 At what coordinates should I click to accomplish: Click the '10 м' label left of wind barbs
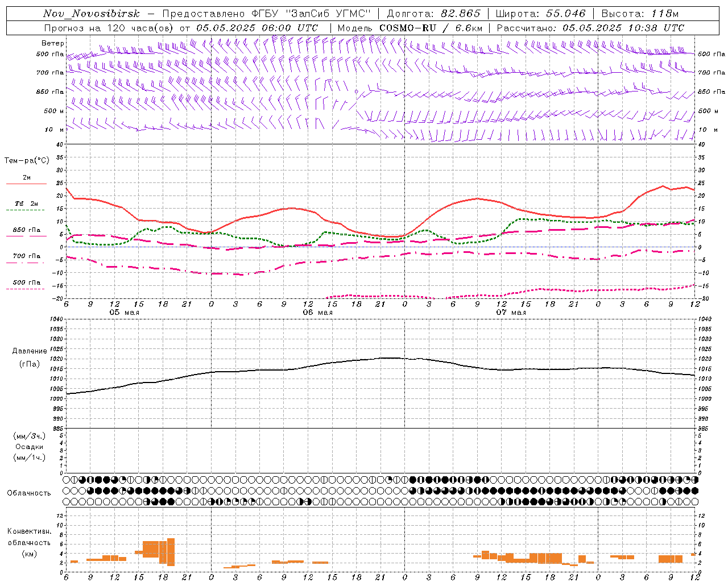point(55,130)
